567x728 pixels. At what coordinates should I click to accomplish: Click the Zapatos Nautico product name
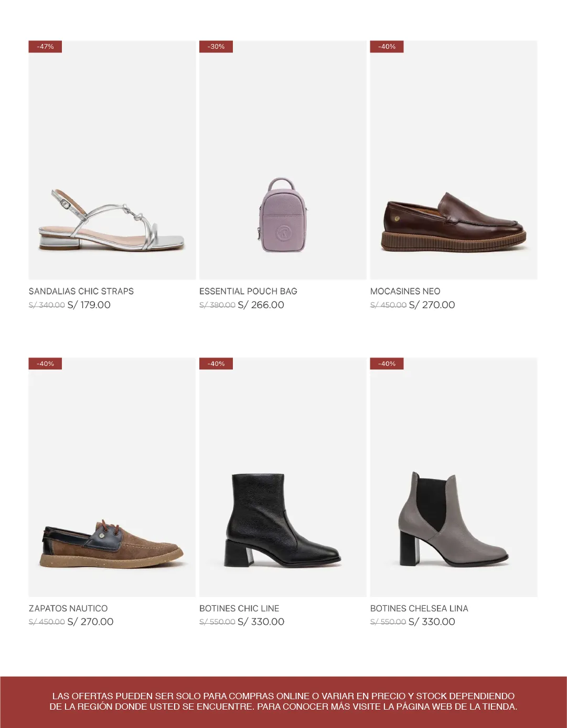click(x=68, y=609)
